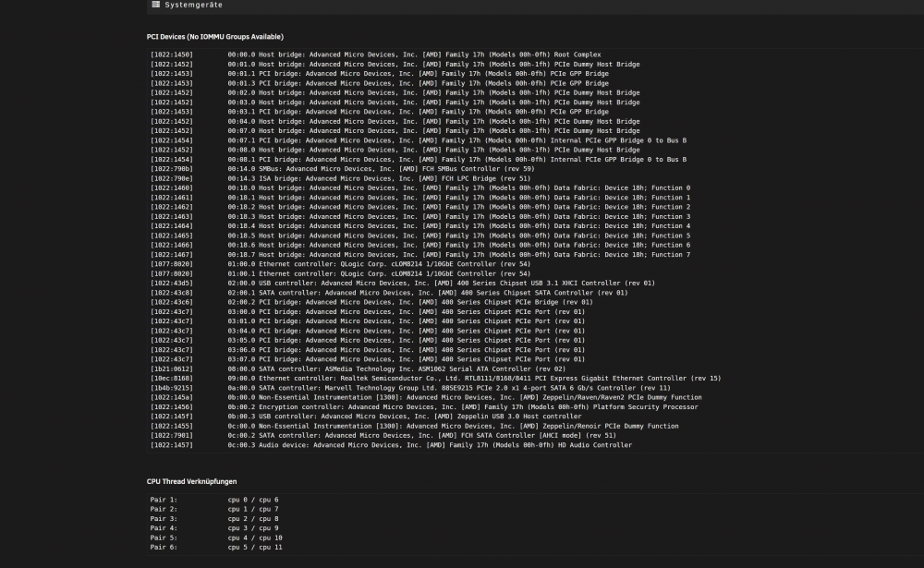Select the 03:01.0 Chipset PCIe Port row
The width and height of the screenshot is (924, 568).
(367, 321)
